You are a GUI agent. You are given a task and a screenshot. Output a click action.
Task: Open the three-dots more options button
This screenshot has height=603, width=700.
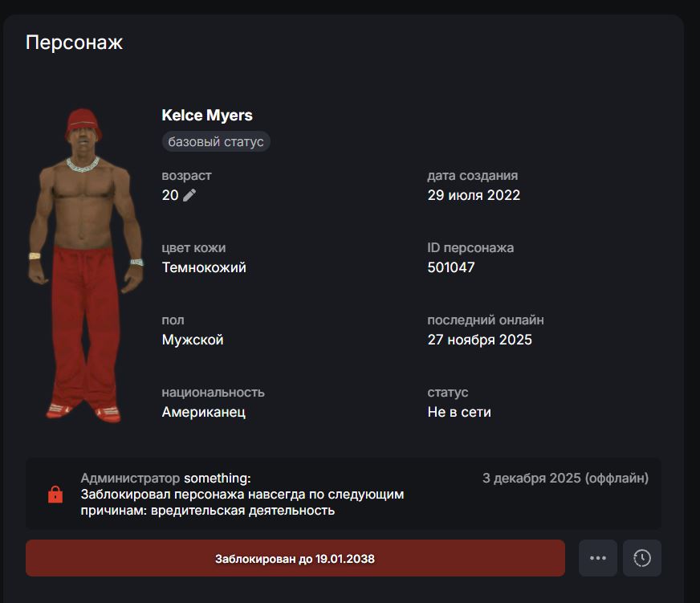point(598,558)
